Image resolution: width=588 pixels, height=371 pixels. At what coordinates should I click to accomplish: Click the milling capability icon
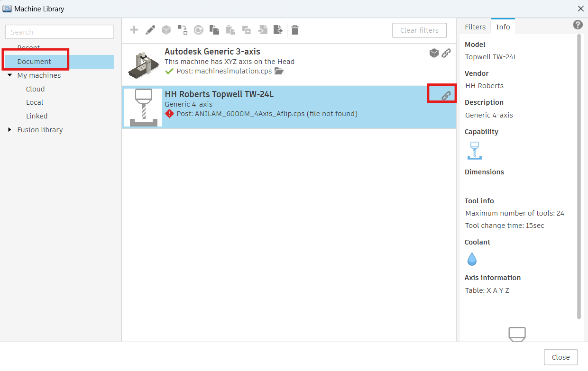474,150
